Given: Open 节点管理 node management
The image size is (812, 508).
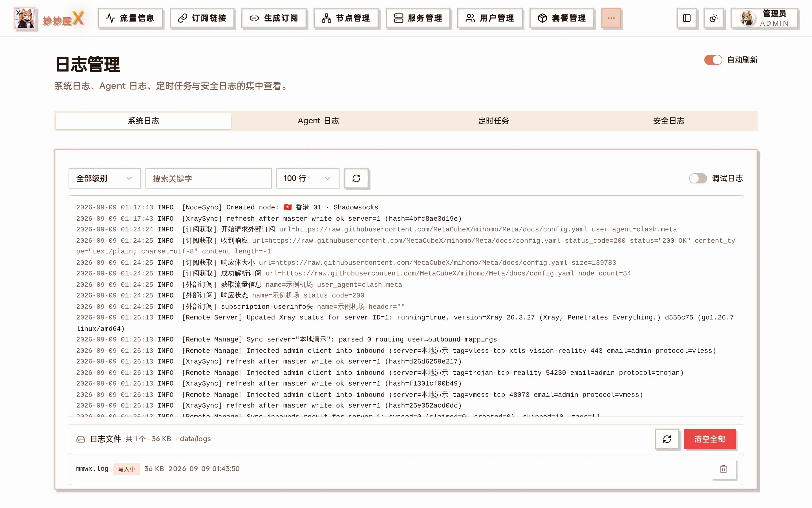Looking at the screenshot, I should pyautogui.click(x=346, y=18).
